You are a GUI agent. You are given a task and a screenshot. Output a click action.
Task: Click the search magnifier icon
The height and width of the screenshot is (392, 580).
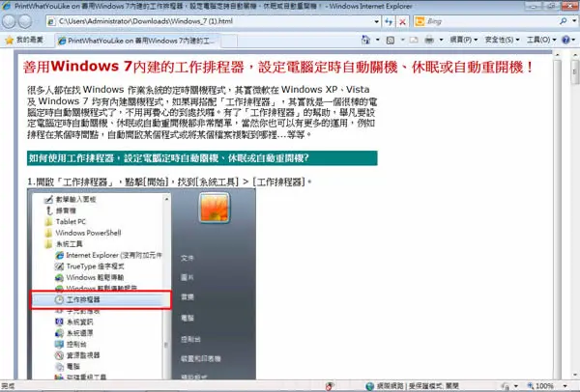coord(563,21)
